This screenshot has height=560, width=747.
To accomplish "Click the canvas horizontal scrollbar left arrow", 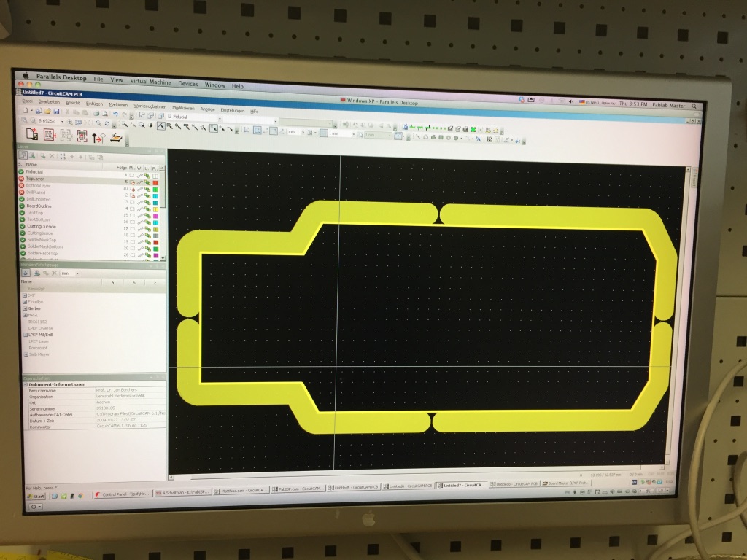I will pos(171,477).
